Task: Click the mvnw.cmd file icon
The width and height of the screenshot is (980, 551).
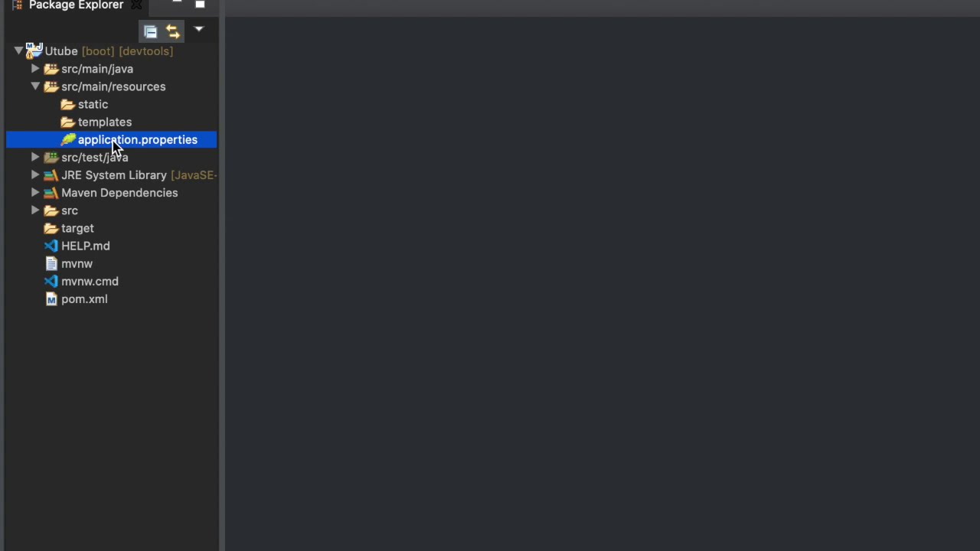Action: (x=51, y=281)
